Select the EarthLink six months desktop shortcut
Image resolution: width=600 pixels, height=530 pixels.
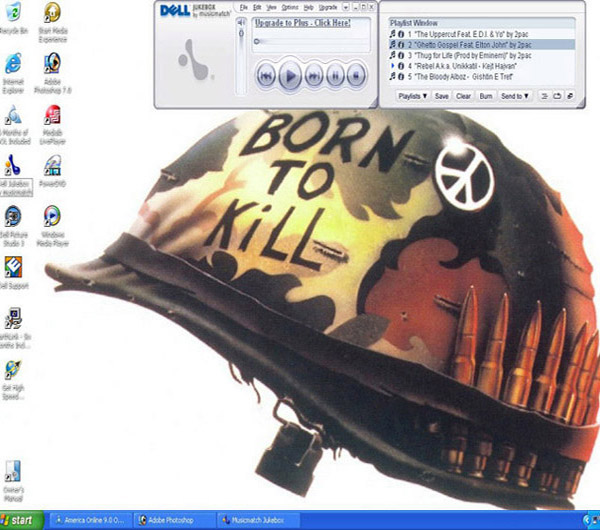click(x=15, y=328)
